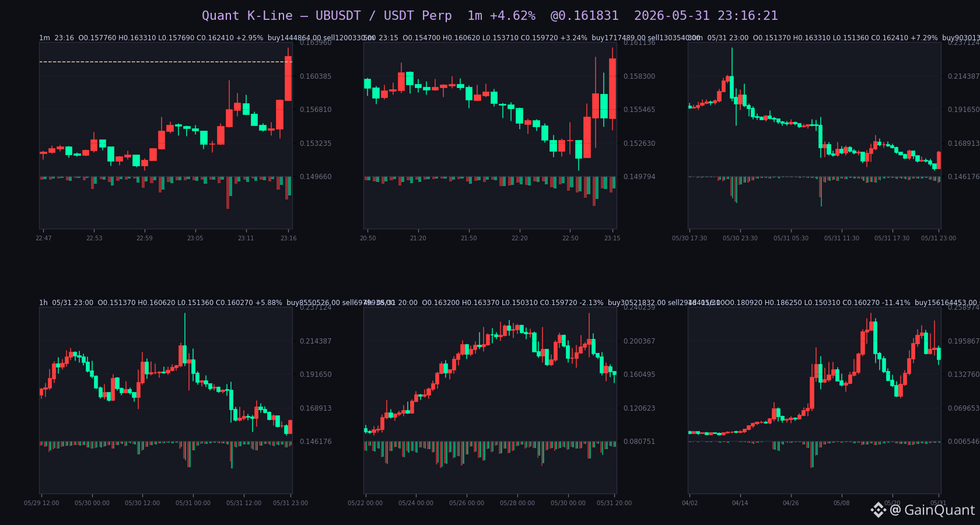The width and height of the screenshot is (980, 525).
Task: Click the 0.158300 price label on 5m chart
Action: point(639,76)
